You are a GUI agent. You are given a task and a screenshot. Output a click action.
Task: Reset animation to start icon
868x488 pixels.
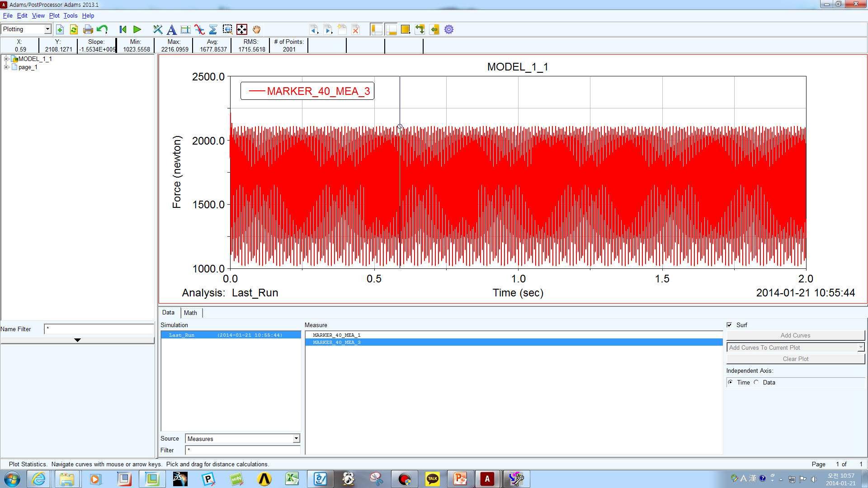[123, 30]
